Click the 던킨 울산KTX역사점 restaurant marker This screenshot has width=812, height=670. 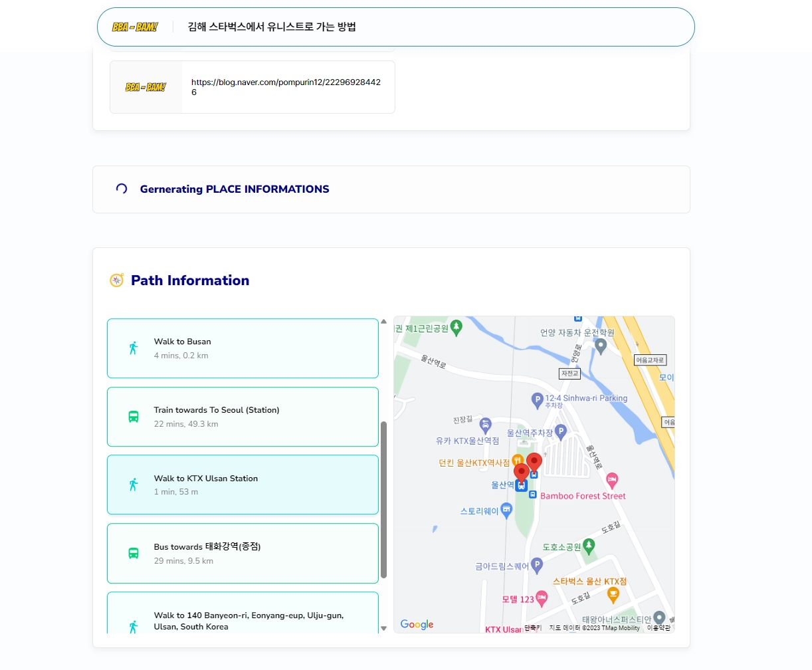tap(518, 461)
